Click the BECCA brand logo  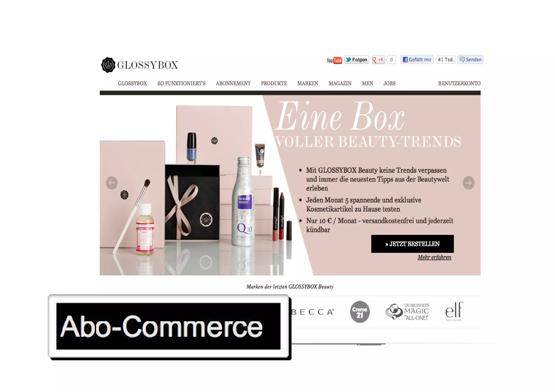coord(313,312)
